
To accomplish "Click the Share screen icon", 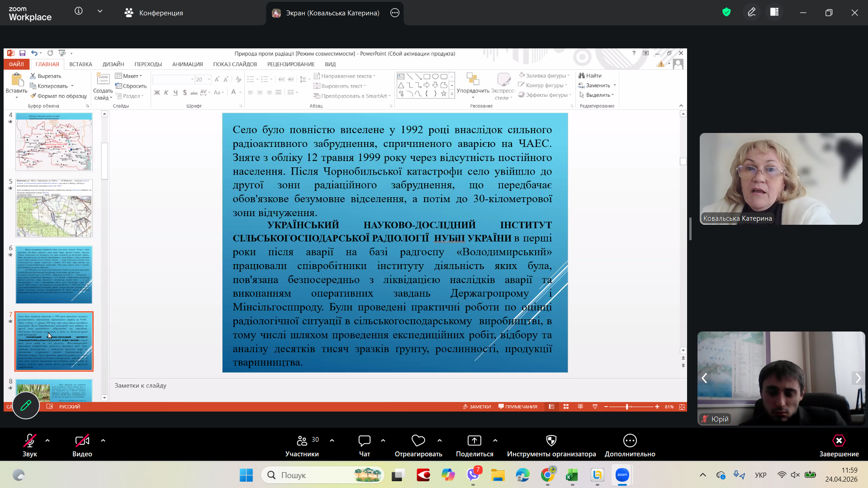I will (x=474, y=445).
